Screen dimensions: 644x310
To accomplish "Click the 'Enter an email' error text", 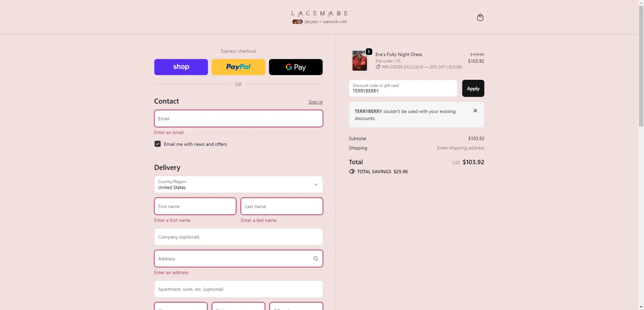I will [x=169, y=132].
